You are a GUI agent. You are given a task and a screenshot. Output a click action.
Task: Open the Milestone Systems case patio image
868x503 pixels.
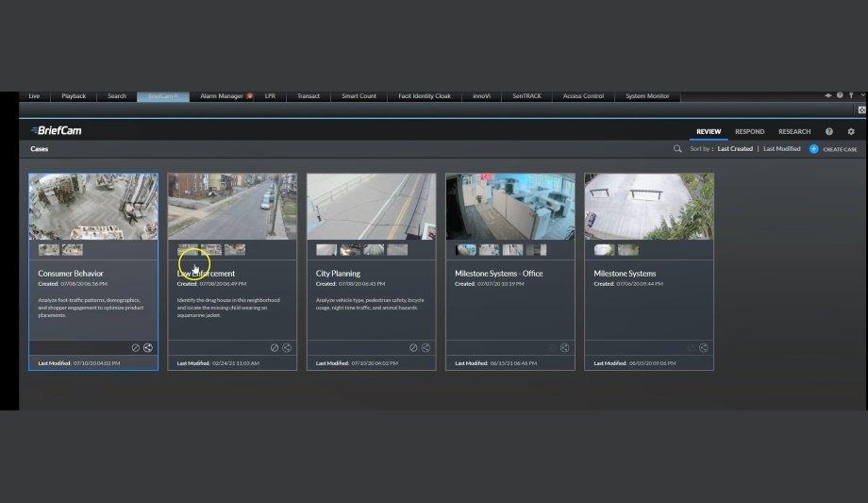[x=649, y=207]
